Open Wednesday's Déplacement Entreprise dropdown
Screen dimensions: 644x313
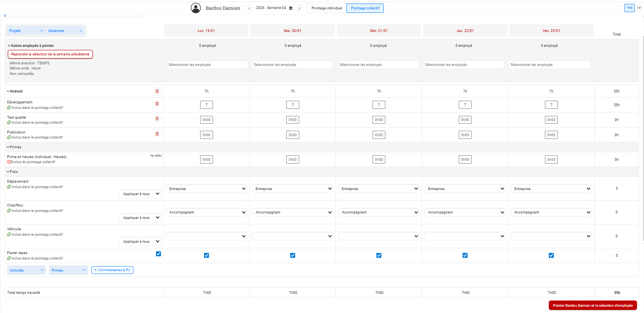point(379,189)
